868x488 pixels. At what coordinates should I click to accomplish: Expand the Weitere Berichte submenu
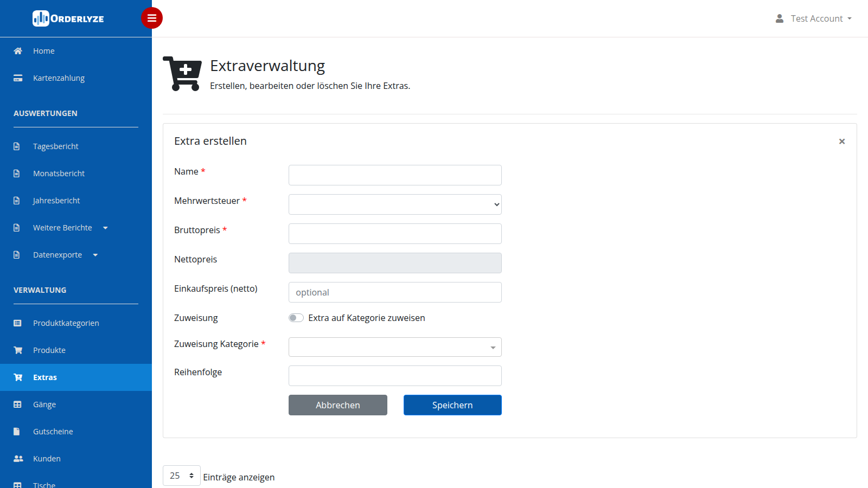pyautogui.click(x=71, y=228)
